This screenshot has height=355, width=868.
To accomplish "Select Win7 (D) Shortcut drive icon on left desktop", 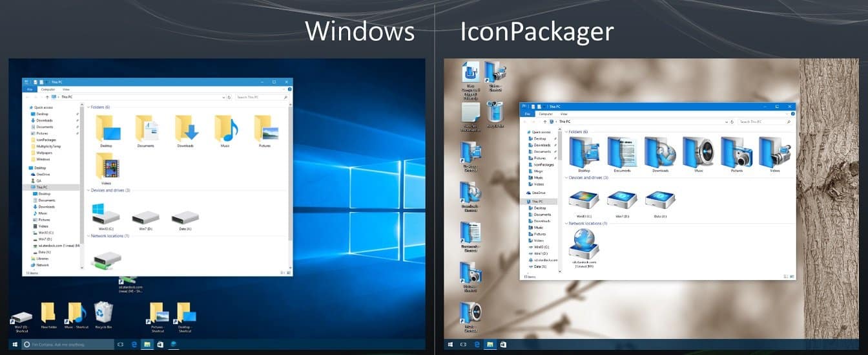I will (x=22, y=319).
